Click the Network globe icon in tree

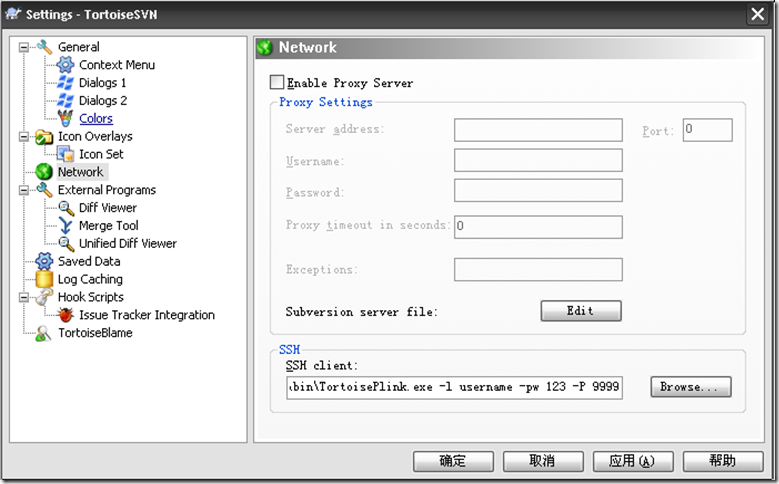pyautogui.click(x=44, y=172)
